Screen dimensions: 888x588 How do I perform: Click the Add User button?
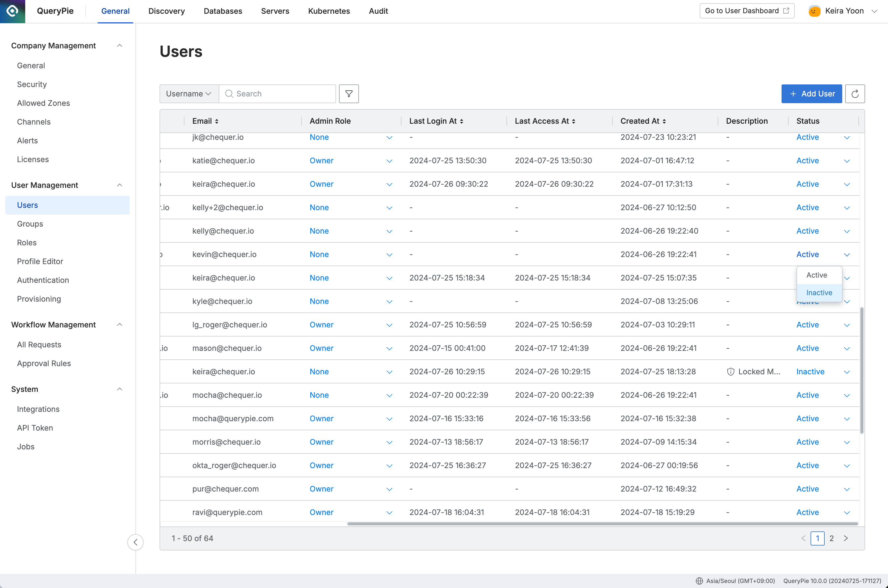(x=811, y=94)
